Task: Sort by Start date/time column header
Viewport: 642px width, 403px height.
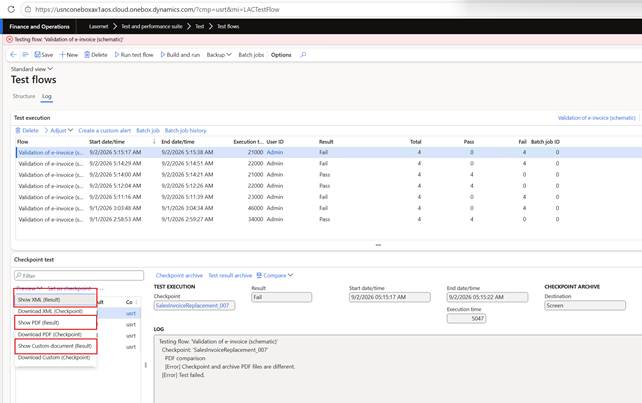Action: (x=107, y=142)
